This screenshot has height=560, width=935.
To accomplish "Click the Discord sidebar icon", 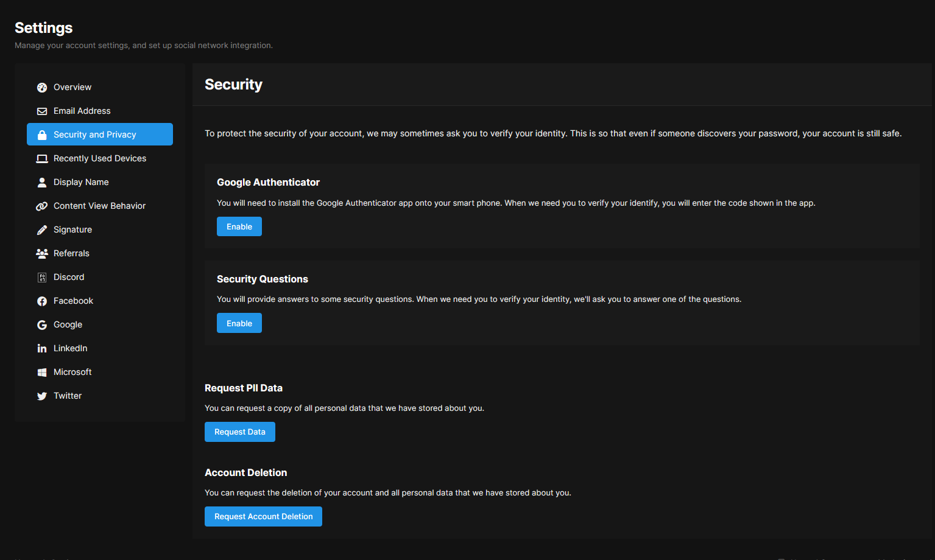I will click(x=42, y=278).
